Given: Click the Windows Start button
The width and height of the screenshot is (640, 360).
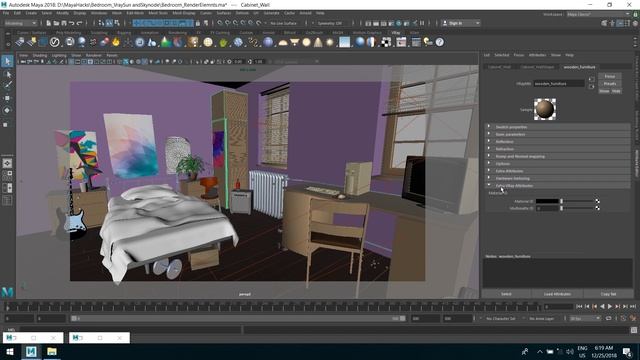Looking at the screenshot, I should (10, 351).
